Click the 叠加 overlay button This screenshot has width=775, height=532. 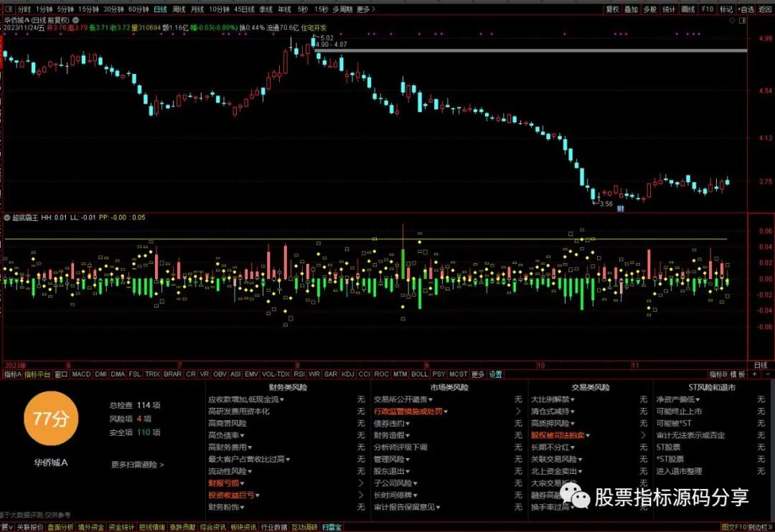coord(631,9)
